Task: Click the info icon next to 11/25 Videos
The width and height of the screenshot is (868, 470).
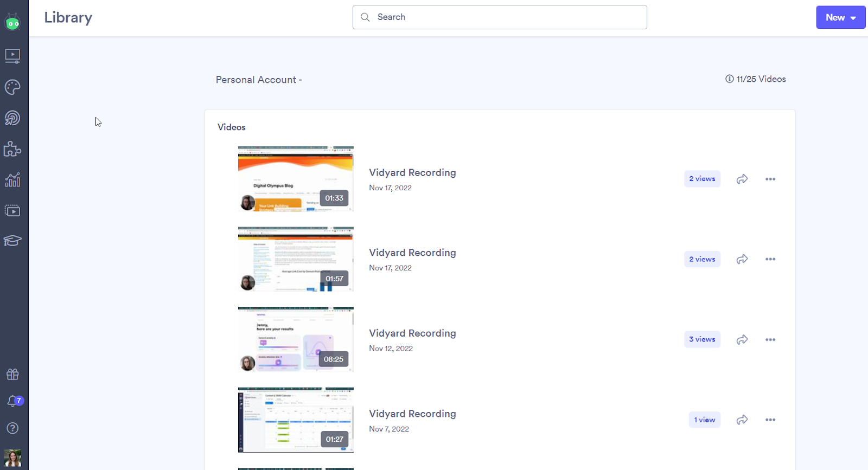Action: [730, 79]
